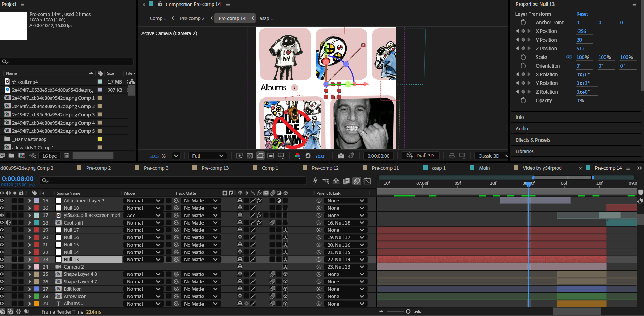
Task: Reset the Layer Transform properties
Action: pos(582,14)
